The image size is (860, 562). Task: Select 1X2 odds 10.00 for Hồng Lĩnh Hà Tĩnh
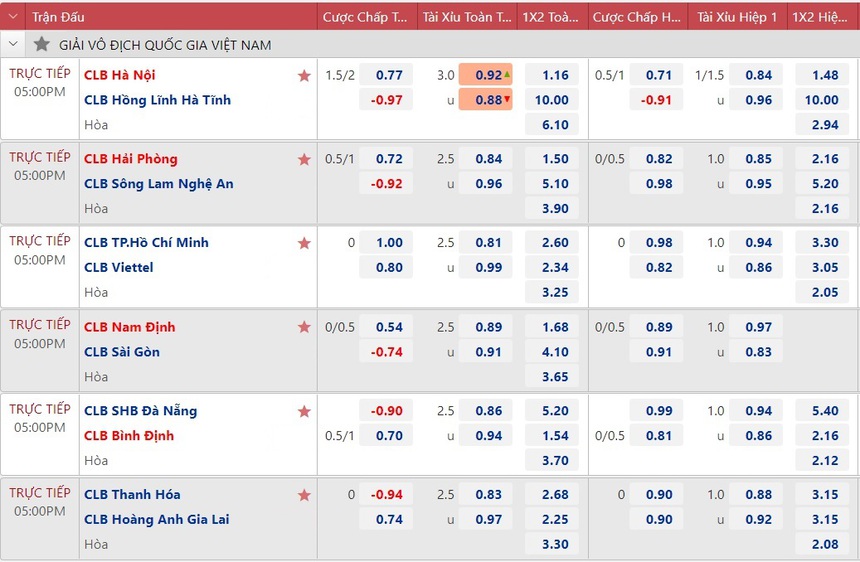552,100
